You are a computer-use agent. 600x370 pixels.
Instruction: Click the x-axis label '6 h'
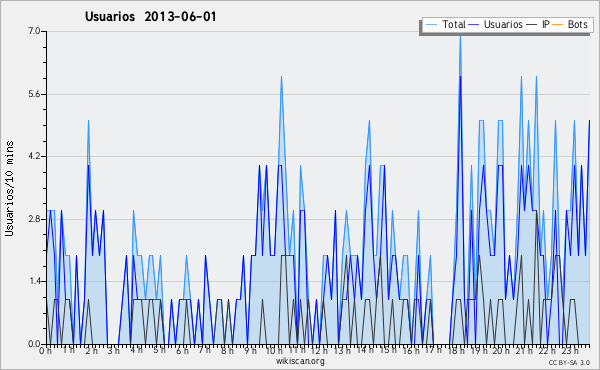click(182, 350)
